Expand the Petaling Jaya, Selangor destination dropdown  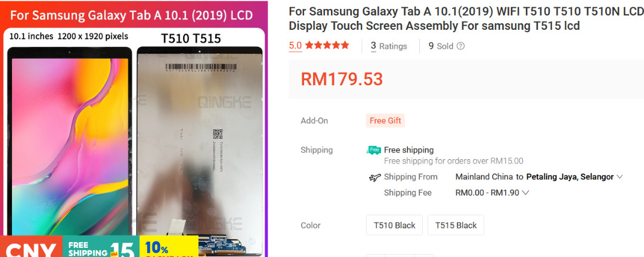(620, 177)
